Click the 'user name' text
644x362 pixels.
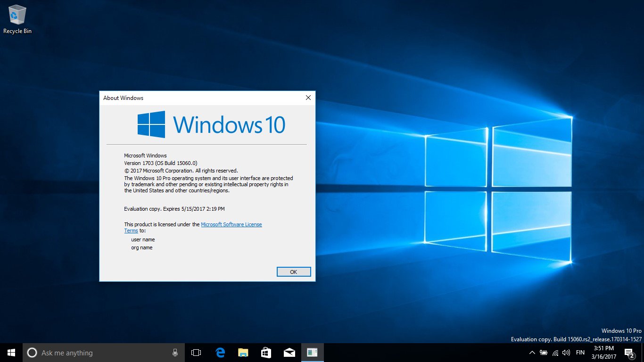point(143,240)
